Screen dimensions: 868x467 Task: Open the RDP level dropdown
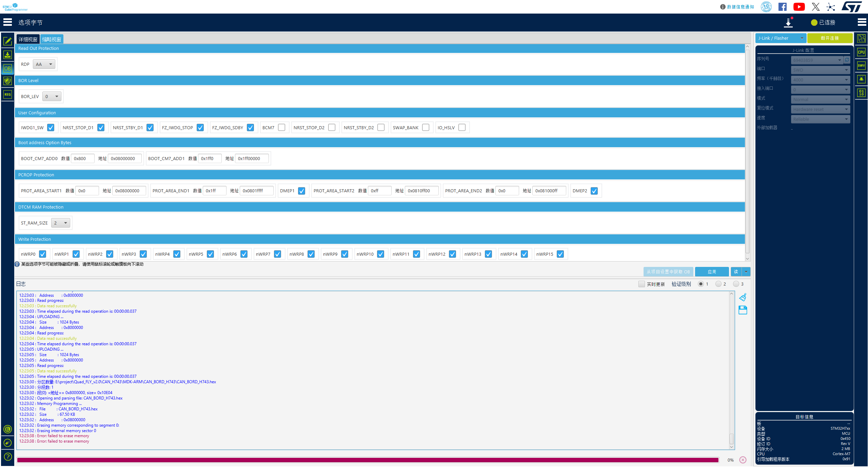(44, 64)
